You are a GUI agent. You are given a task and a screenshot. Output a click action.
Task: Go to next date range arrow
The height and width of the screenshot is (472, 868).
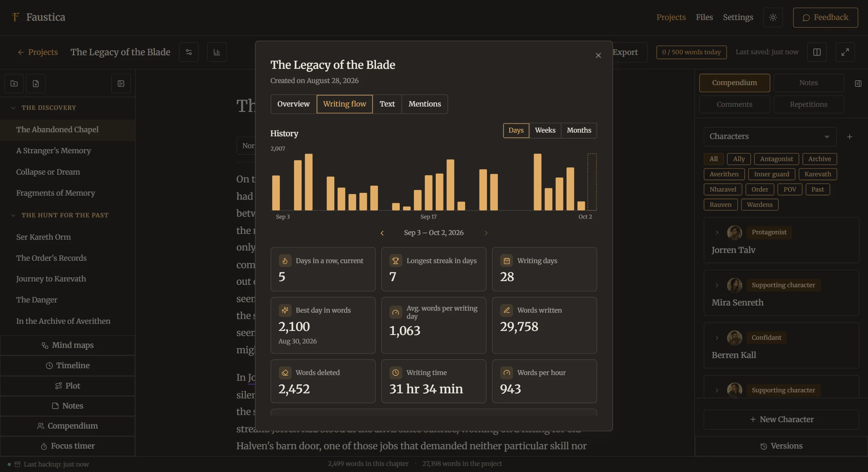click(486, 233)
